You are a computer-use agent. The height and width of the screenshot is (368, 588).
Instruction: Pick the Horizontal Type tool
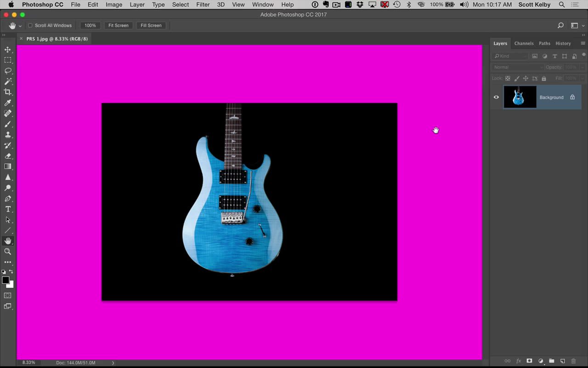tap(7, 209)
